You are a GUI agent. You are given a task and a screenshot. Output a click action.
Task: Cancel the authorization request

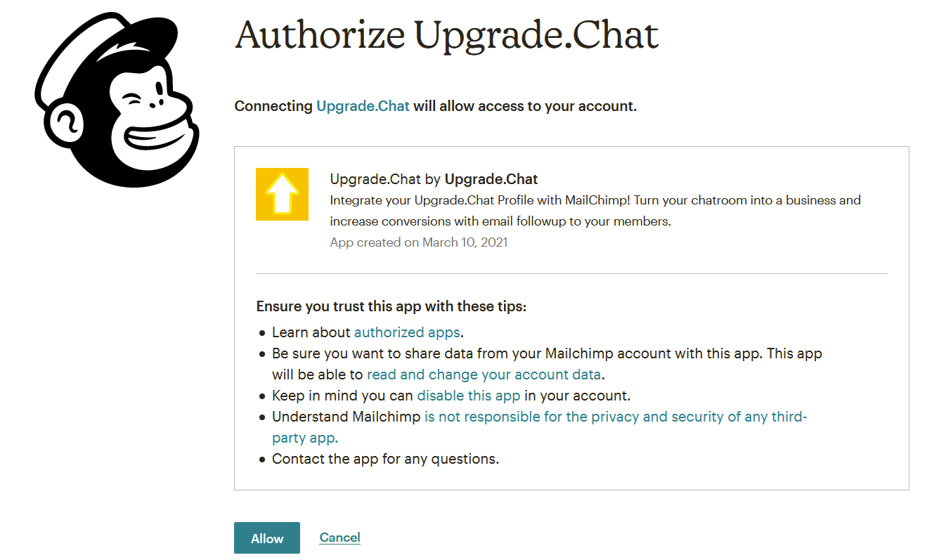click(x=339, y=538)
